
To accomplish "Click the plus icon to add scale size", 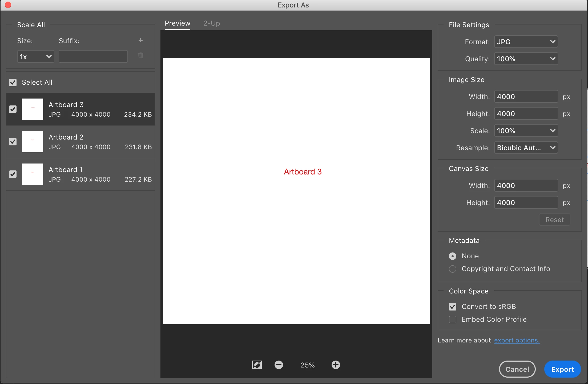I will coord(140,40).
